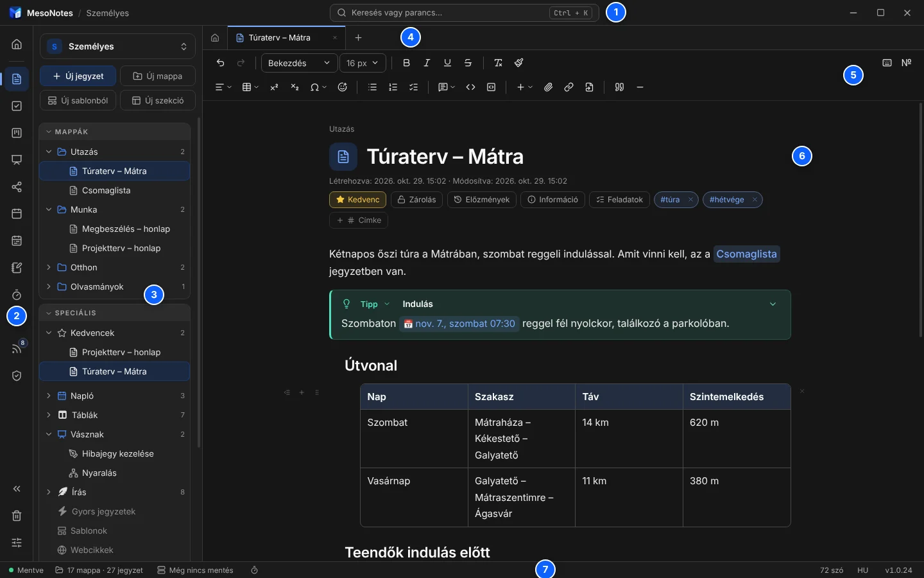Screen dimensions: 924x578
Task: Open the Előzmények history
Action: 482,200
